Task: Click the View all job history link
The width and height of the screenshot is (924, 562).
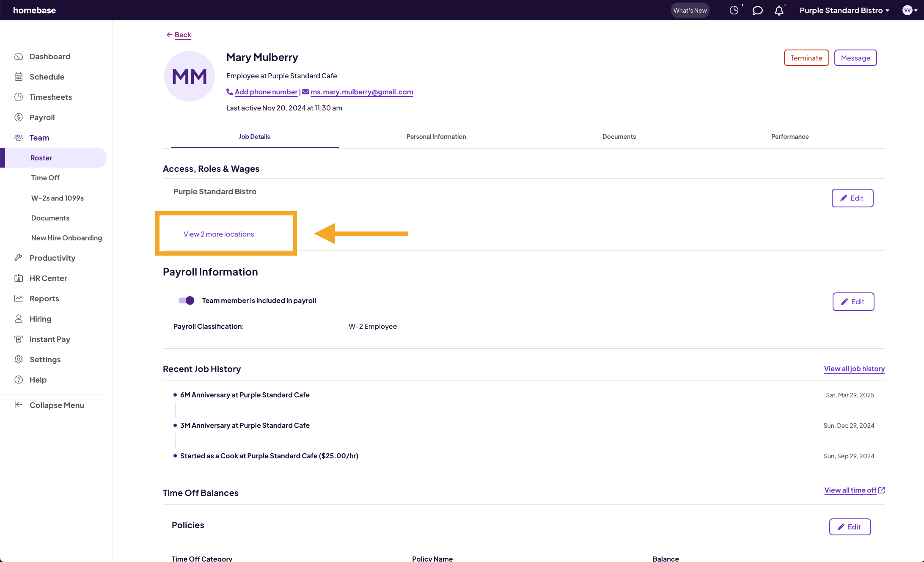Action: (x=854, y=369)
